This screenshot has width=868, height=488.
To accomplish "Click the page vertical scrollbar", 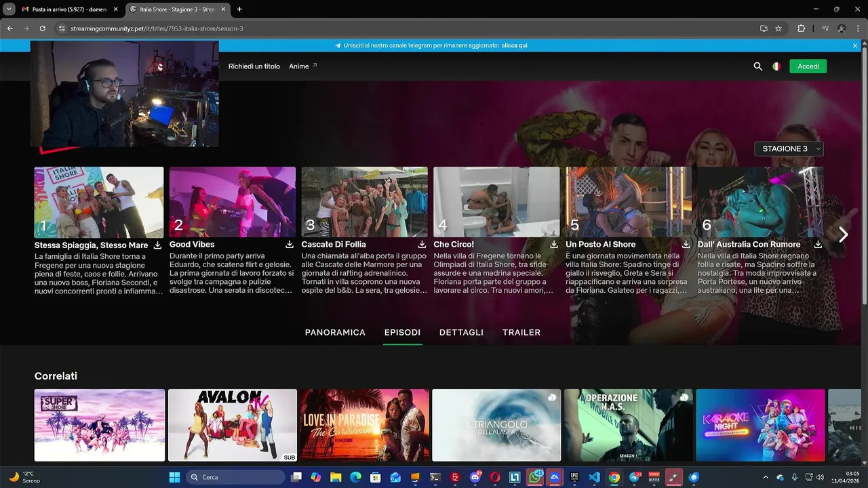I will [x=864, y=176].
